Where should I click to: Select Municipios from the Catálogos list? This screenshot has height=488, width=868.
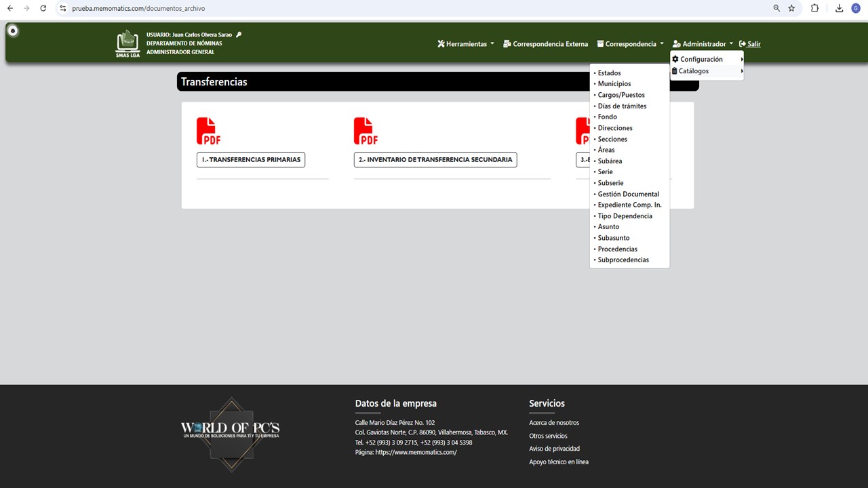pos(614,84)
